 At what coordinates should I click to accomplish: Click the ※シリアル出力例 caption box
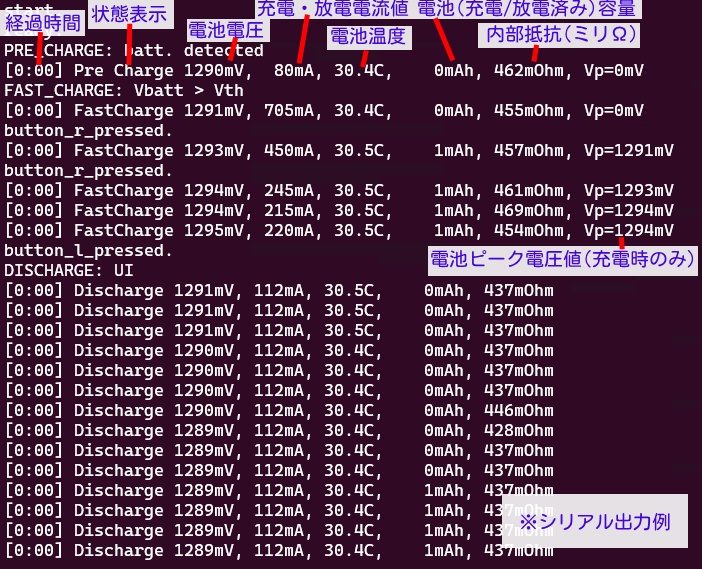595,521
